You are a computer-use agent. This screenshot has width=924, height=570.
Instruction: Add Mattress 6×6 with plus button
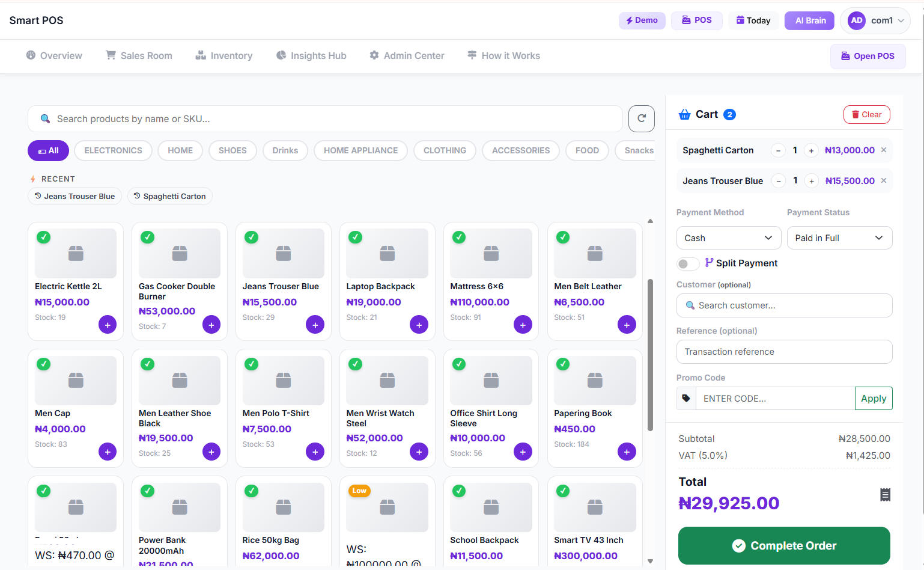point(523,325)
